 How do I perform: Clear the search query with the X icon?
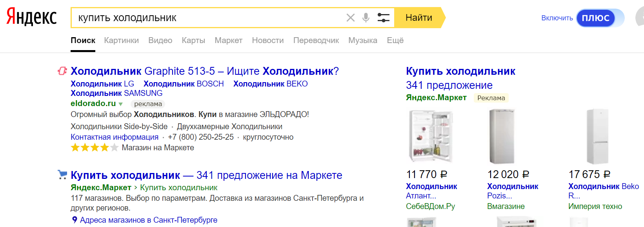(x=351, y=18)
